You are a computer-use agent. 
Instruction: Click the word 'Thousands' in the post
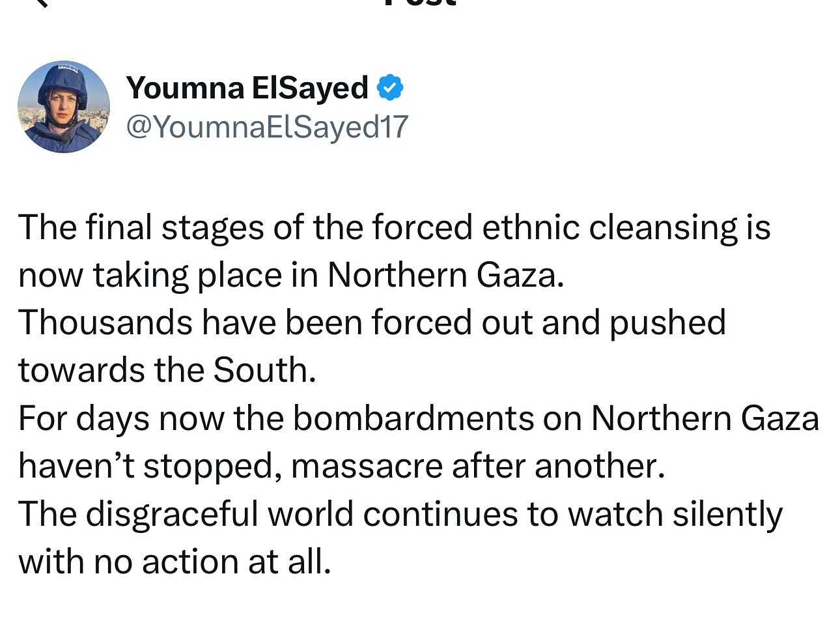click(x=104, y=323)
